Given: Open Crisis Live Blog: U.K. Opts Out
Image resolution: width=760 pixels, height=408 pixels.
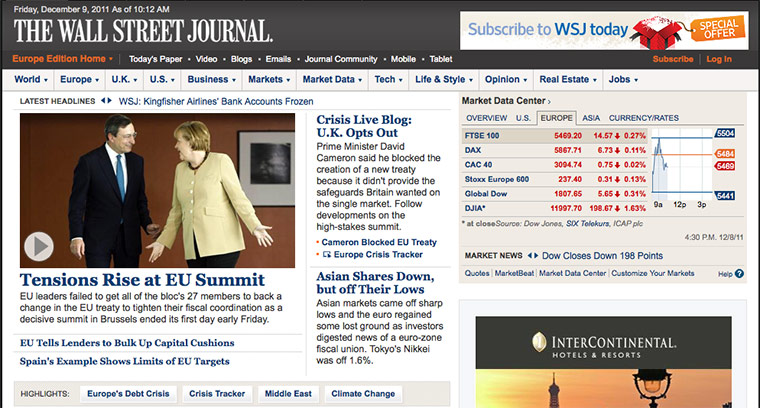Looking at the screenshot, I should tap(364, 126).
